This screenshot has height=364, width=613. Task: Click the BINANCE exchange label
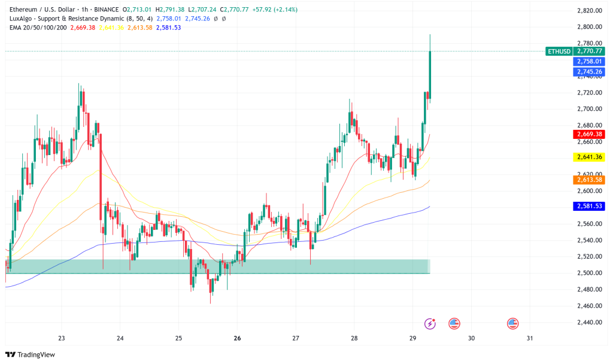coord(107,10)
